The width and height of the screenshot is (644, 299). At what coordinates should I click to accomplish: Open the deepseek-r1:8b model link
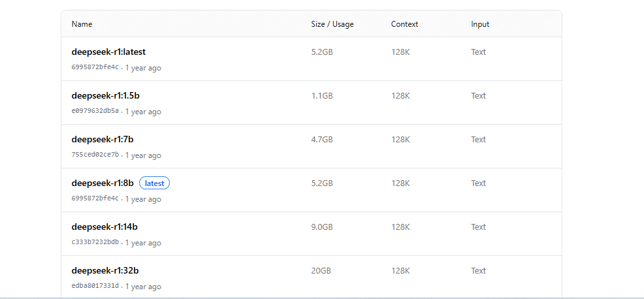(103, 183)
